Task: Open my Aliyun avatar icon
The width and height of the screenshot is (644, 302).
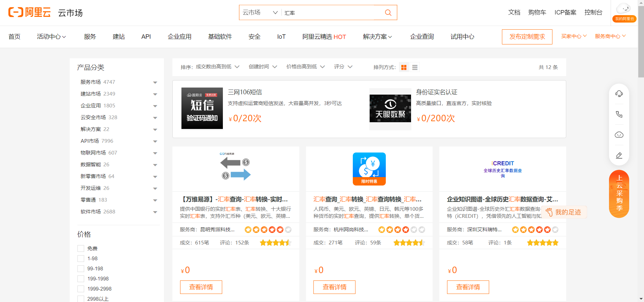Action: click(x=624, y=8)
